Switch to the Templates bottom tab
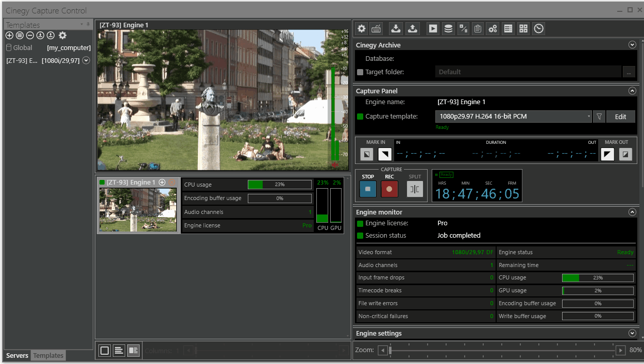The width and height of the screenshot is (644, 364). [48, 356]
